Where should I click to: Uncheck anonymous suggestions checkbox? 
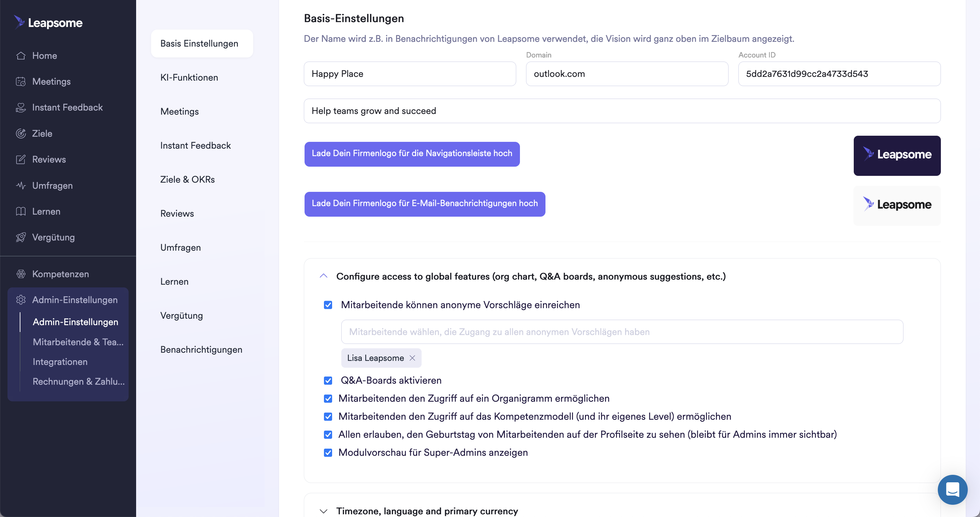click(x=328, y=305)
